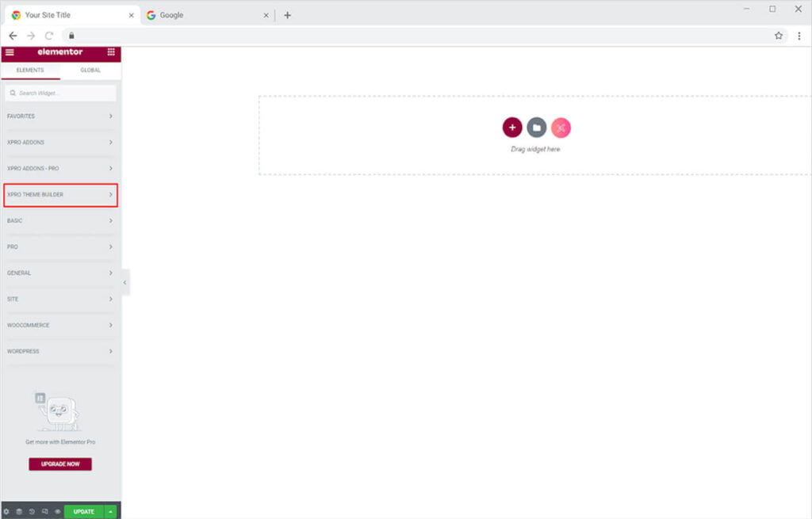Expand the WooCommerce widget category

(60, 326)
